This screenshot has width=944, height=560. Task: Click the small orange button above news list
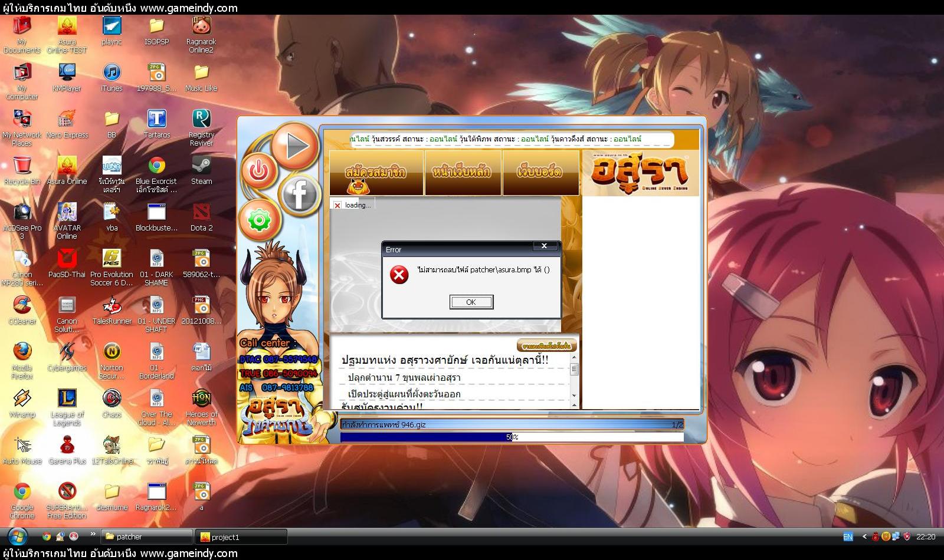[547, 345]
